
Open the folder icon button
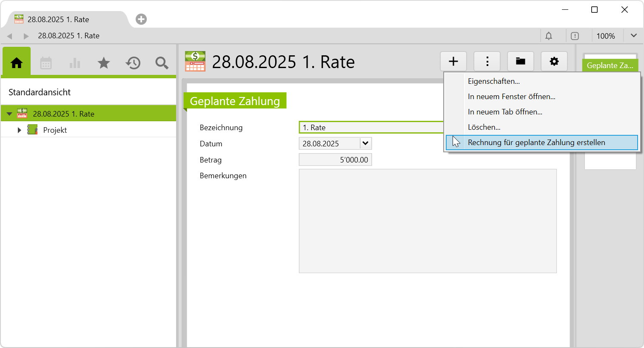521,61
